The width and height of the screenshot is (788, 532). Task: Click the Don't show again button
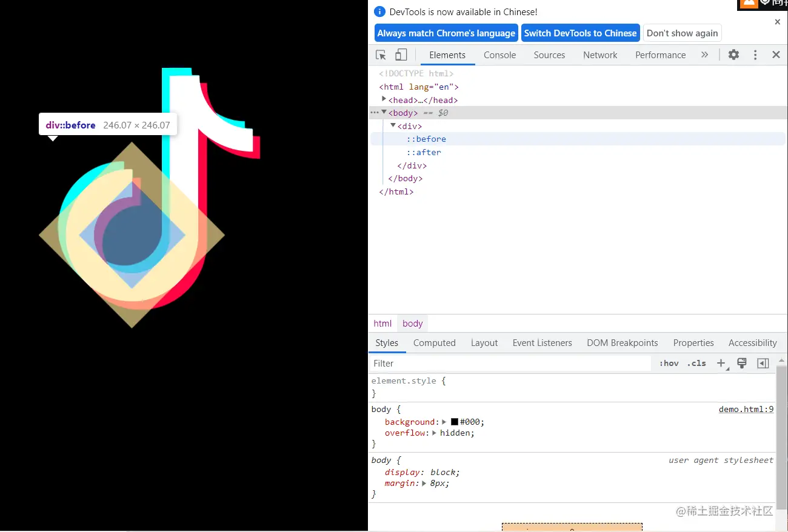coord(682,33)
